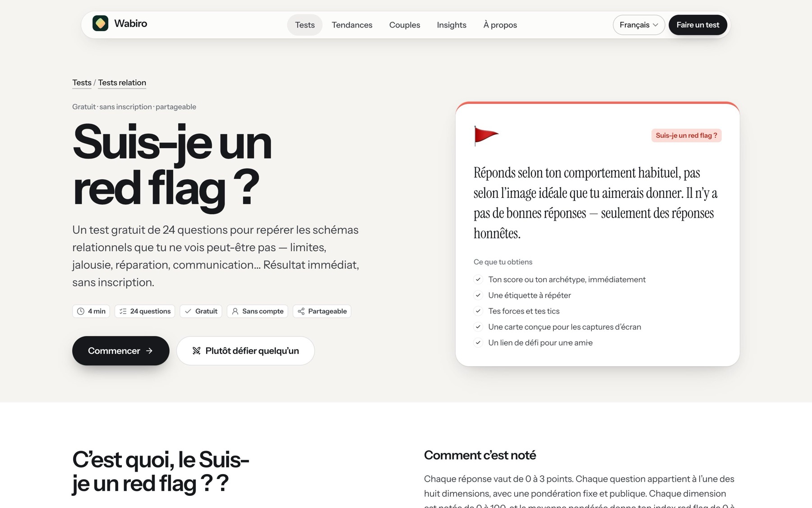This screenshot has width=812, height=508.
Task: Click the Wabiro brand name
Action: point(131,23)
